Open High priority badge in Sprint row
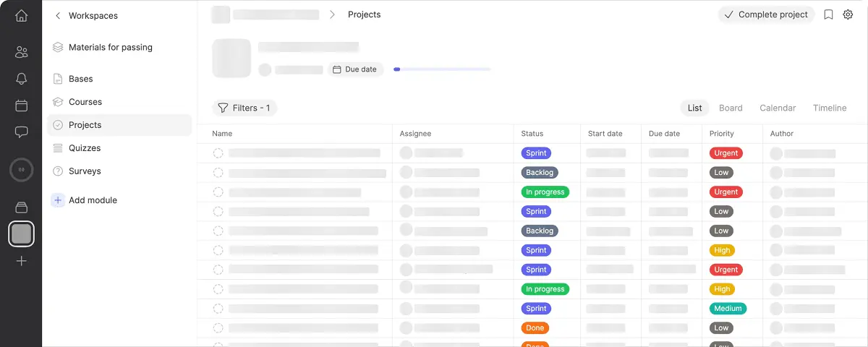The image size is (868, 347). (722, 250)
